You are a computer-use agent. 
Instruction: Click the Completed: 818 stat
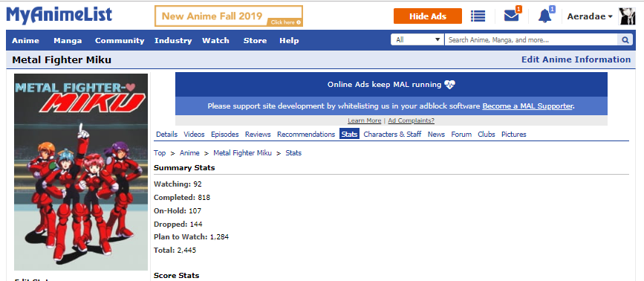182,198
